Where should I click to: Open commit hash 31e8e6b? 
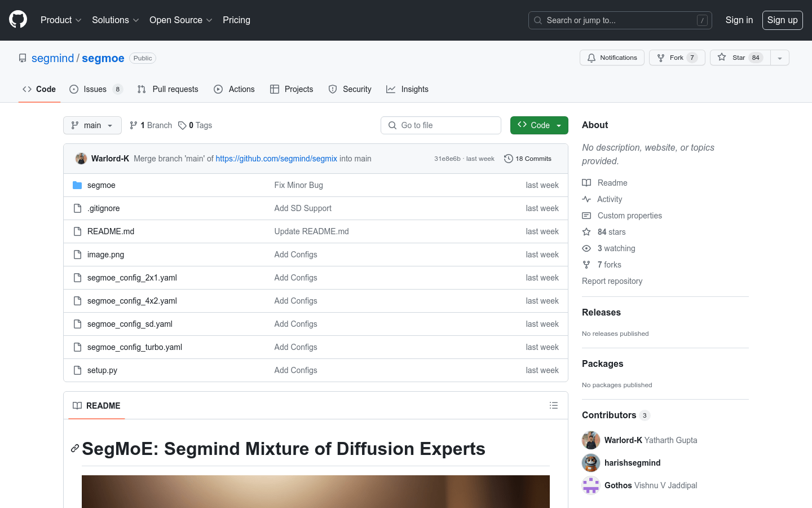(447, 159)
